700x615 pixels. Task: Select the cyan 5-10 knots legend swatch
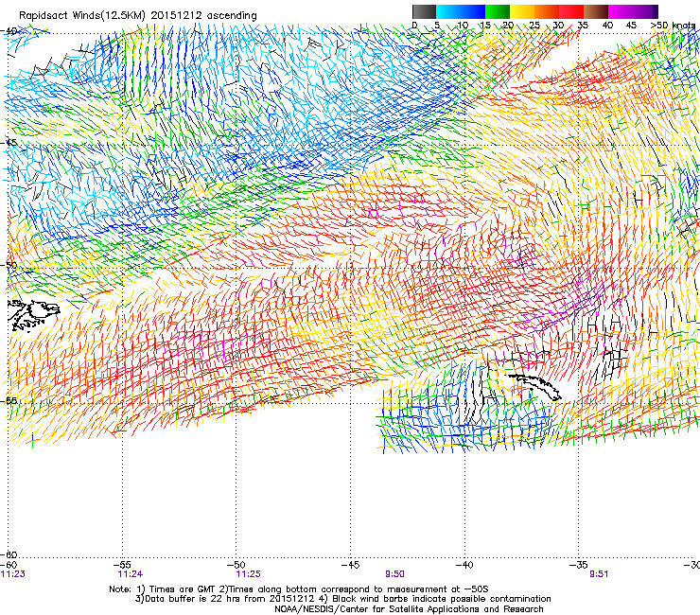tap(448, 11)
